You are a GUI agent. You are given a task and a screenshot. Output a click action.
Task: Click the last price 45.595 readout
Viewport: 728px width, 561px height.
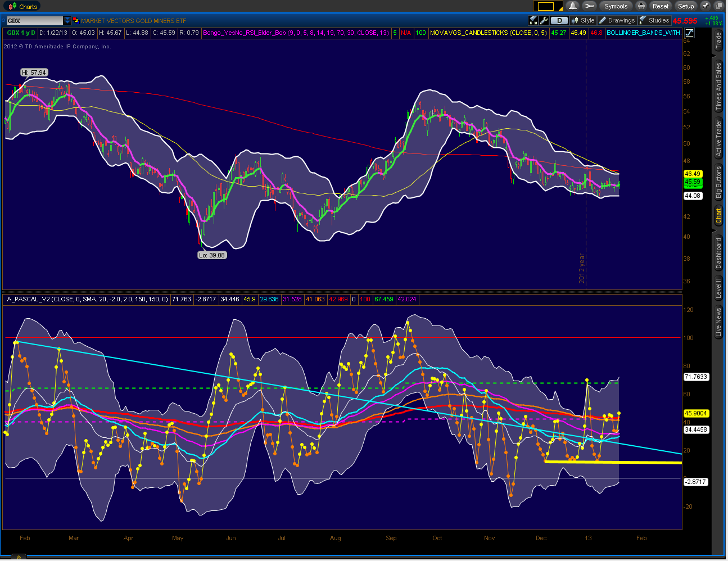[x=685, y=21]
